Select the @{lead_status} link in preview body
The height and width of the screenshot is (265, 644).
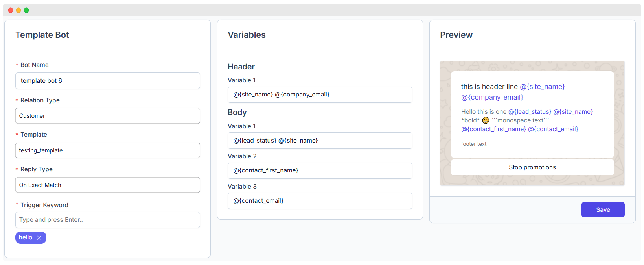point(530,111)
